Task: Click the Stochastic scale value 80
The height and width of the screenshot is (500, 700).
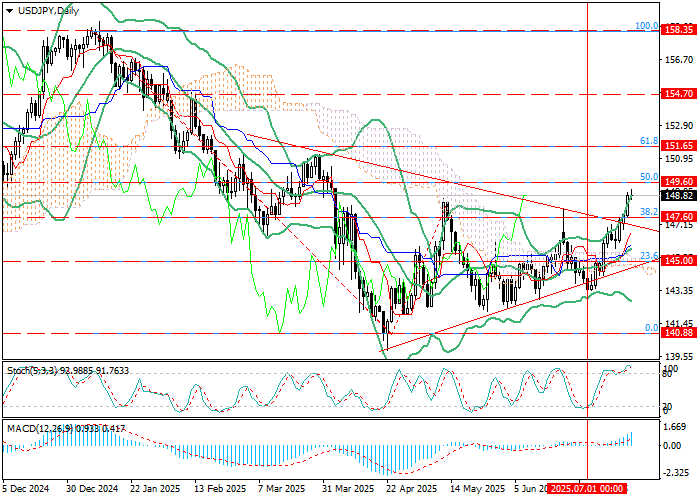Action: [x=667, y=374]
